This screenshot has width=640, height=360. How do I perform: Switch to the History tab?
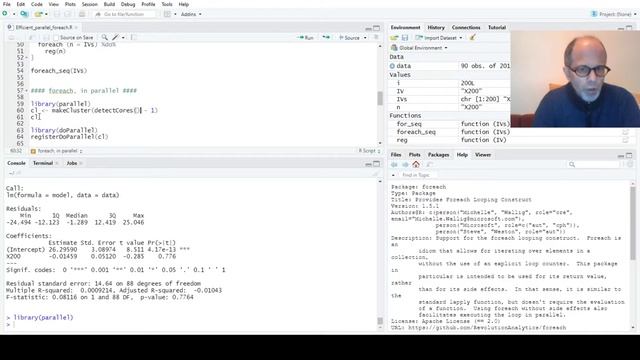click(436, 27)
